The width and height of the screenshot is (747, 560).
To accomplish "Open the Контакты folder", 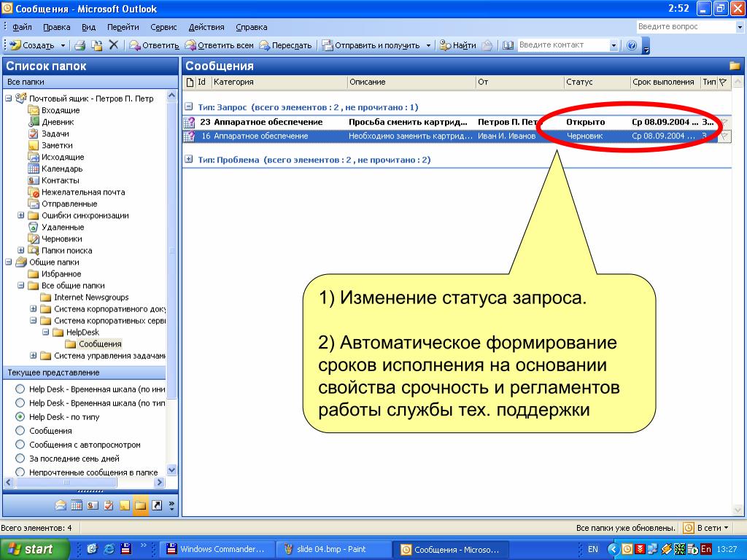I will pyautogui.click(x=60, y=181).
